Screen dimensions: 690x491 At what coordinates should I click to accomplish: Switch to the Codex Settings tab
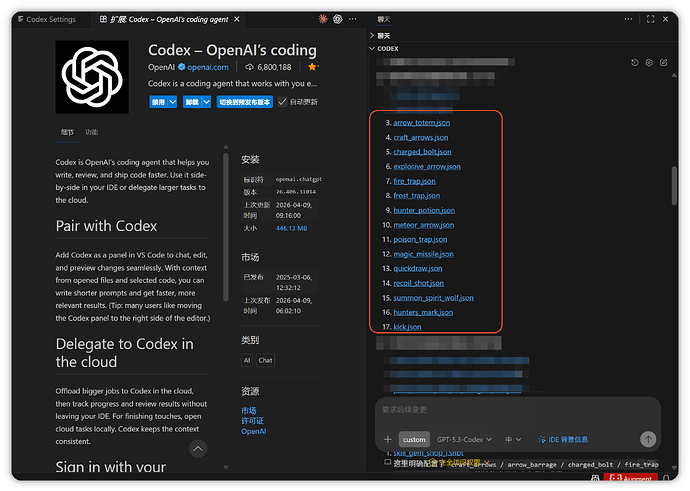click(x=47, y=19)
